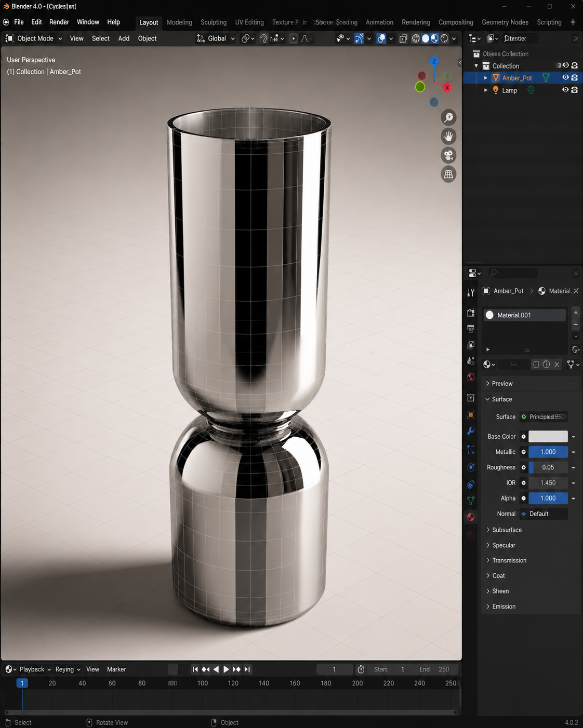This screenshot has height=728, width=583.
Task: Expand the Lamp tree item
Action: [x=486, y=90]
